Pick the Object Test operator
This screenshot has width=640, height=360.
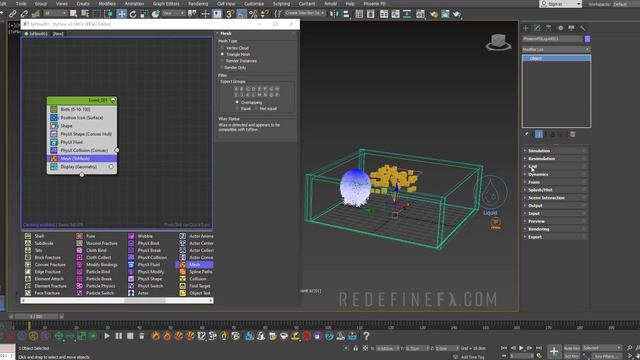(x=195, y=293)
